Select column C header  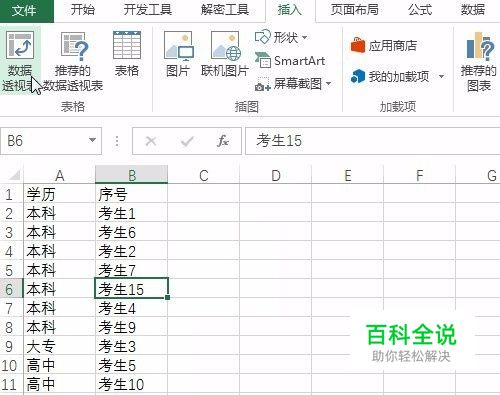(x=204, y=175)
